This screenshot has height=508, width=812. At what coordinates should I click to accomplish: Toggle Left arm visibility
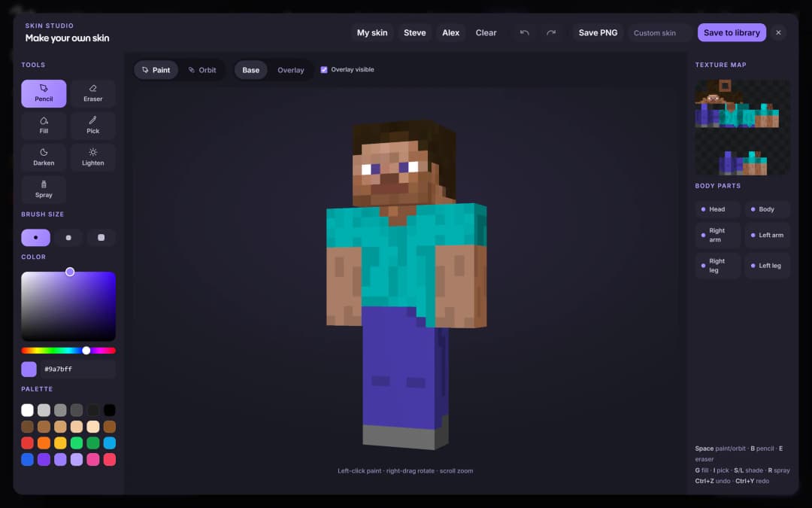click(x=767, y=235)
